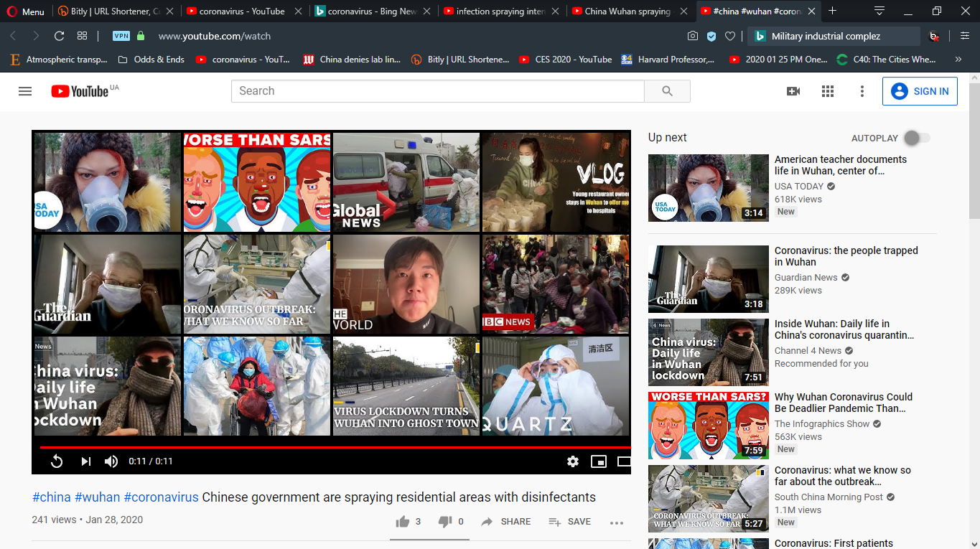The image size is (980, 549).
Task: Reload the current page
Action: (59, 36)
